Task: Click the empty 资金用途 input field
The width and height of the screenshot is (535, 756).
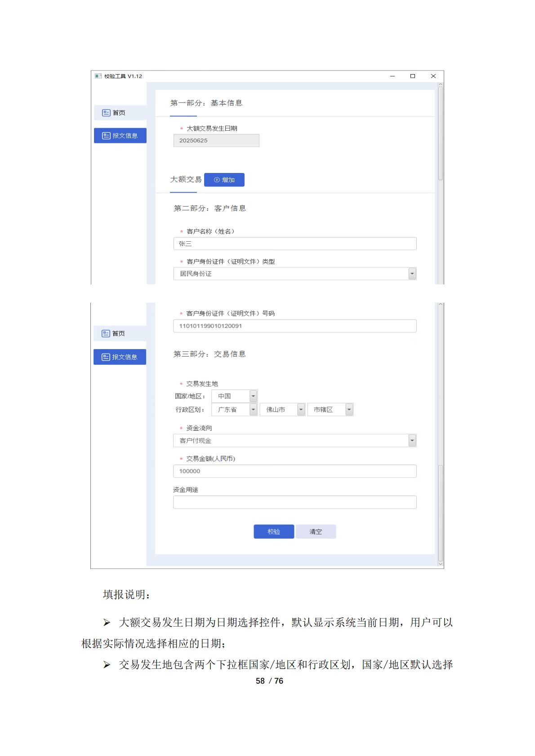Action: click(x=294, y=502)
